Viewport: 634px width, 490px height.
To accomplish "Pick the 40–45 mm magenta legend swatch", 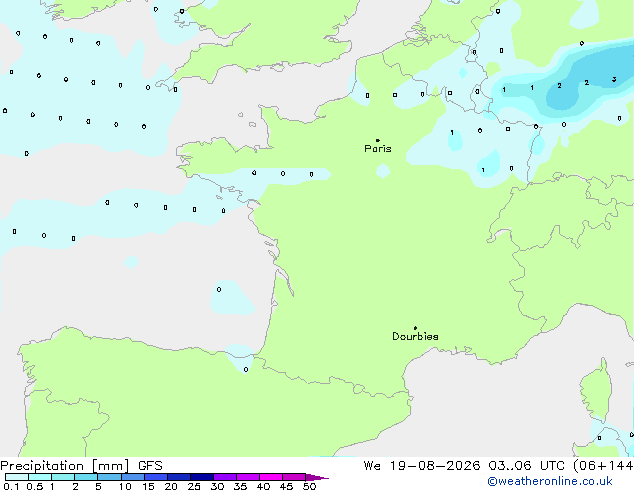I will coord(271,477).
